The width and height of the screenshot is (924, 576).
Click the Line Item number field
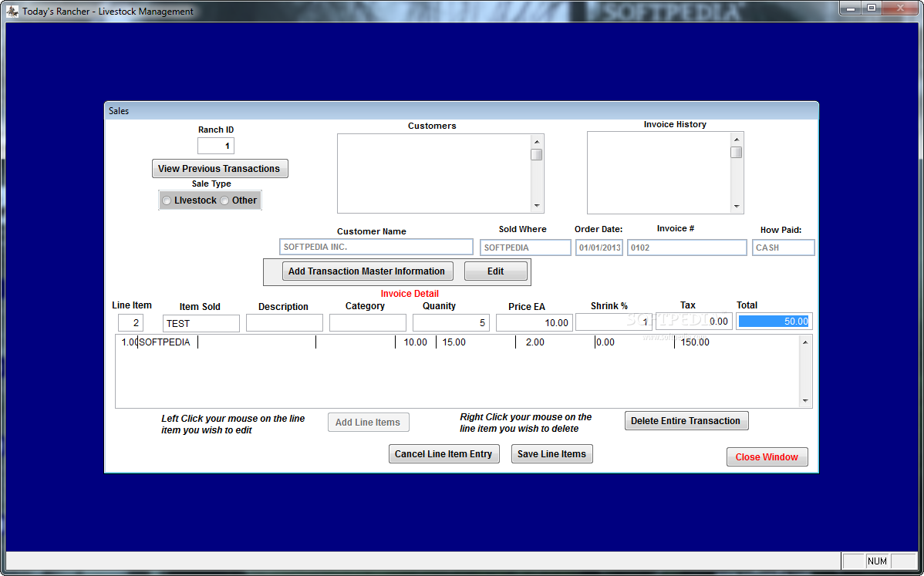click(x=131, y=323)
